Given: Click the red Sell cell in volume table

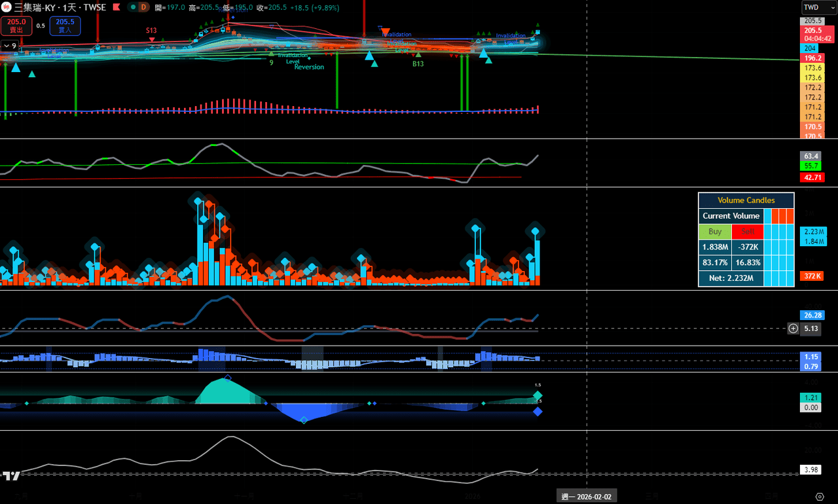Looking at the screenshot, I should (748, 232).
